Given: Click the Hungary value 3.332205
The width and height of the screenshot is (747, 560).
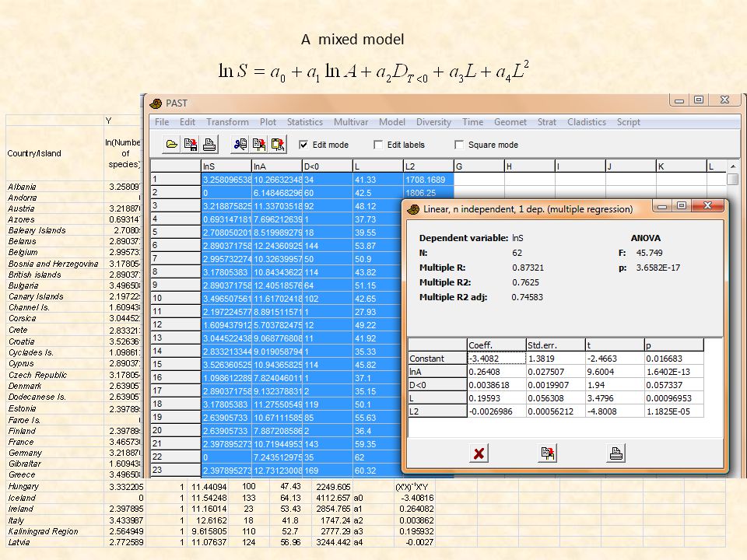Looking at the screenshot, I should [126, 487].
